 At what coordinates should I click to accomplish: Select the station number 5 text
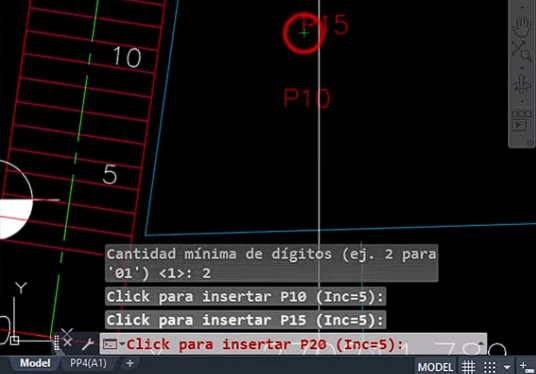110,174
